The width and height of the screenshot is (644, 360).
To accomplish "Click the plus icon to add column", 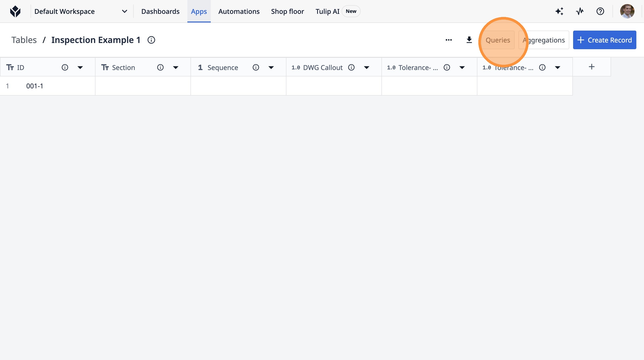I will [x=591, y=67].
